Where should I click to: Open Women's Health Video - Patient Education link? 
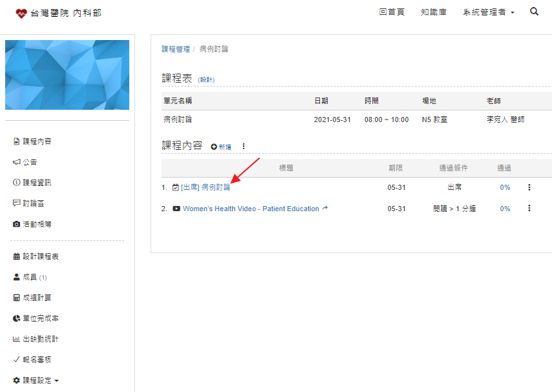click(251, 209)
